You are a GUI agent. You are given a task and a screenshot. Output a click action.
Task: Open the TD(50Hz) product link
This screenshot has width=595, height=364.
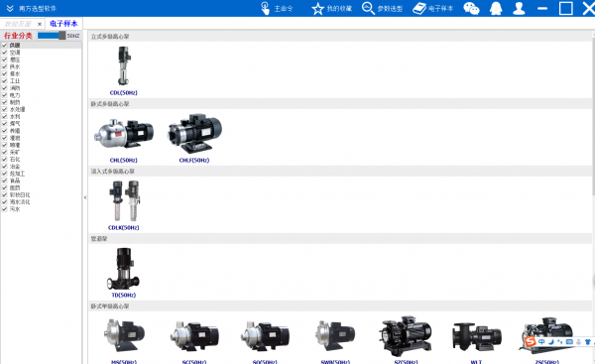(x=123, y=295)
